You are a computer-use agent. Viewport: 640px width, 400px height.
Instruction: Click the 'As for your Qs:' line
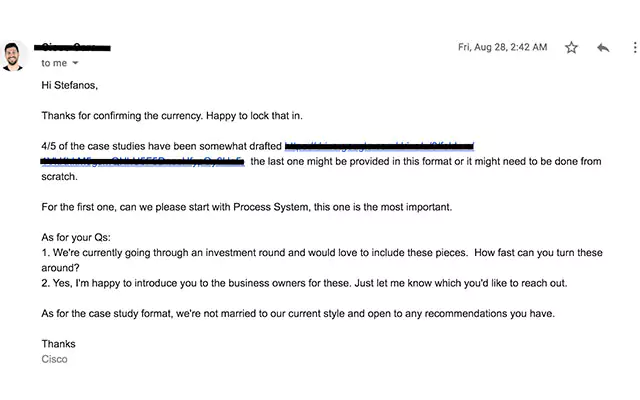(x=81, y=238)
